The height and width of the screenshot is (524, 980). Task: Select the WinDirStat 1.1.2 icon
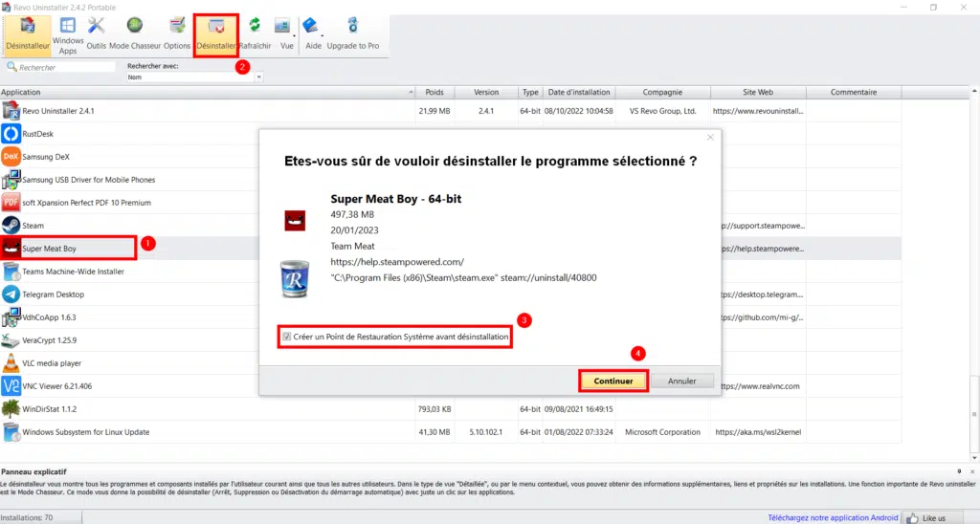[x=11, y=409]
